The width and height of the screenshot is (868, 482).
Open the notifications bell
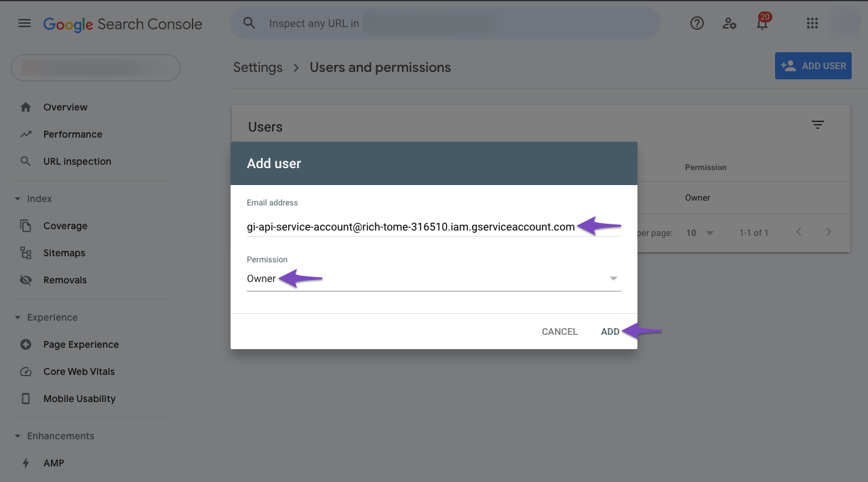click(x=762, y=23)
